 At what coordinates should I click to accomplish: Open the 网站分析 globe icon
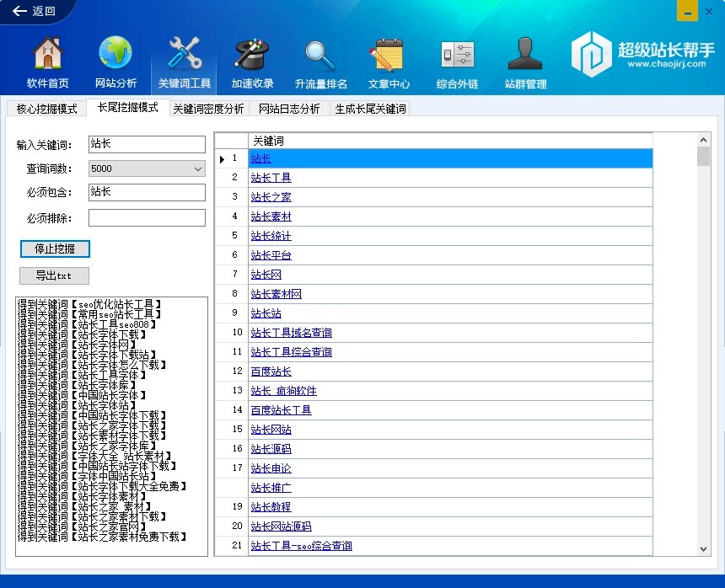pos(115,55)
